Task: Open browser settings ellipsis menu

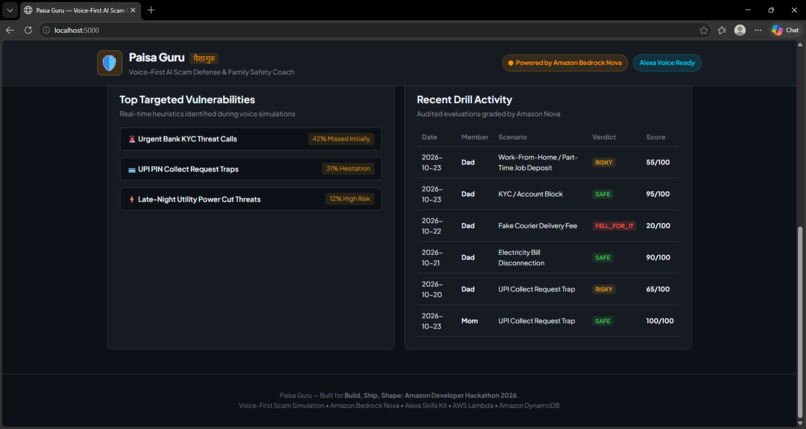Action: 758,30
